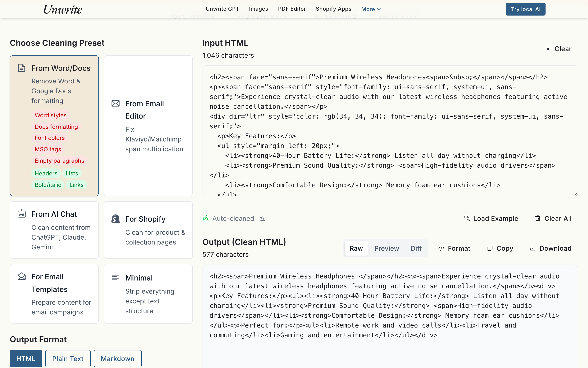Viewport: 588px width, 368px height.
Task: Click the Lists tag
Action: point(72,173)
